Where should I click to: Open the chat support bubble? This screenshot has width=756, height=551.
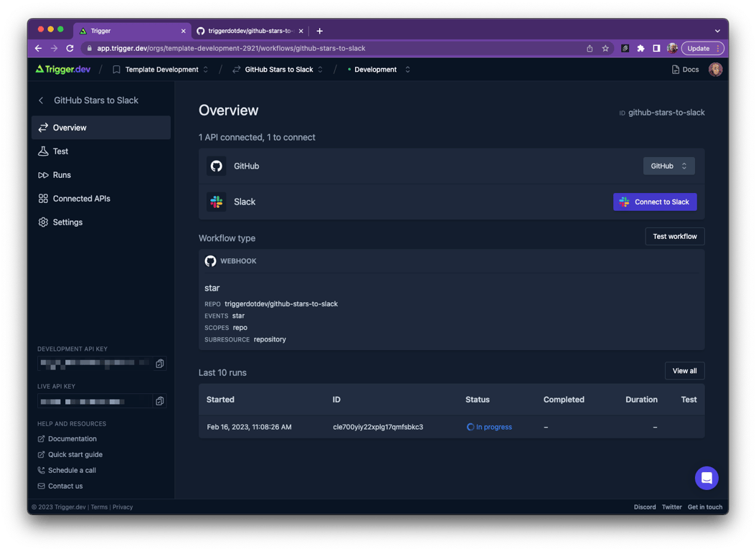707,479
